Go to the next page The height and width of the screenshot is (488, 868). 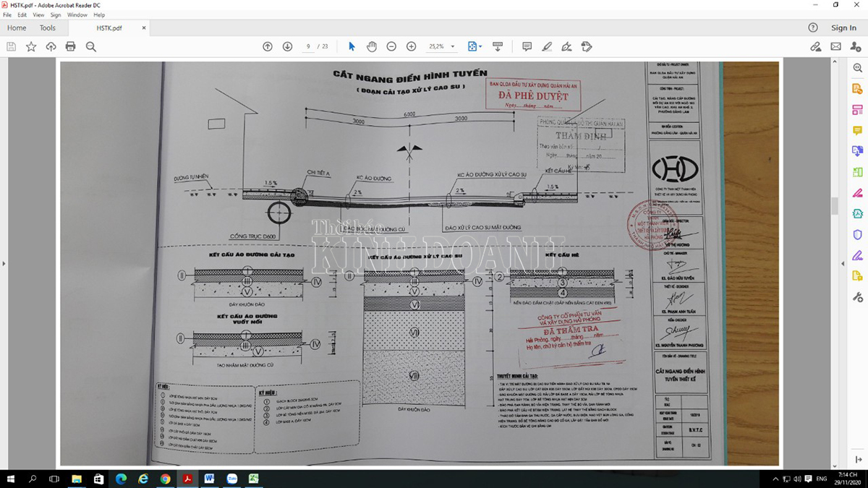click(287, 46)
